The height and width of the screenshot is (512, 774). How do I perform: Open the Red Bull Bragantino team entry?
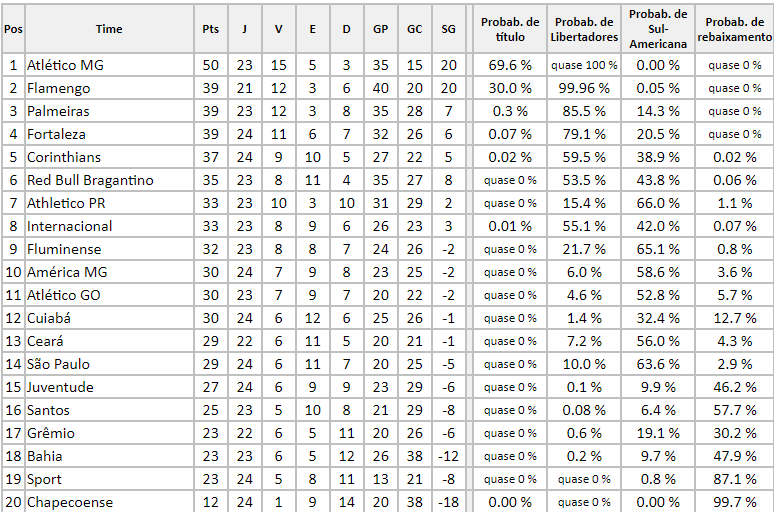pos(90,180)
